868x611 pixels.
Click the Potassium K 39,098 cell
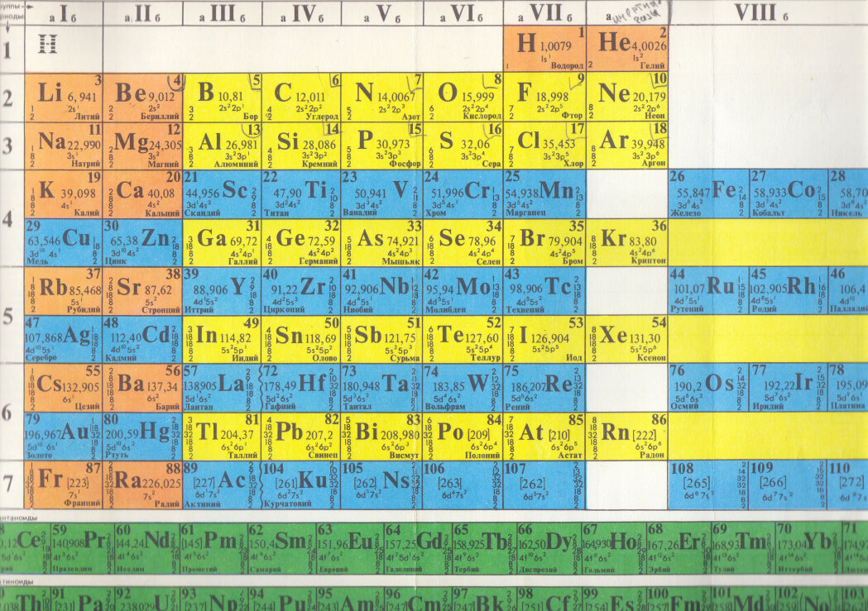tap(64, 194)
